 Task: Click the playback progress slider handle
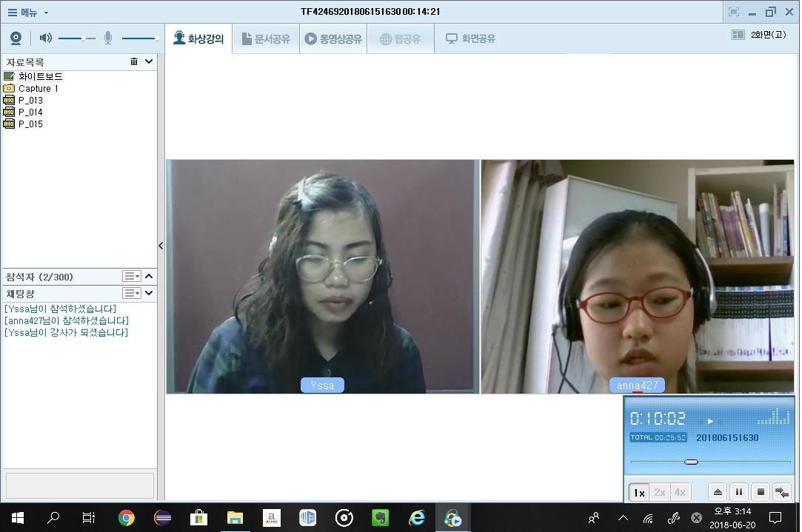tap(691, 462)
